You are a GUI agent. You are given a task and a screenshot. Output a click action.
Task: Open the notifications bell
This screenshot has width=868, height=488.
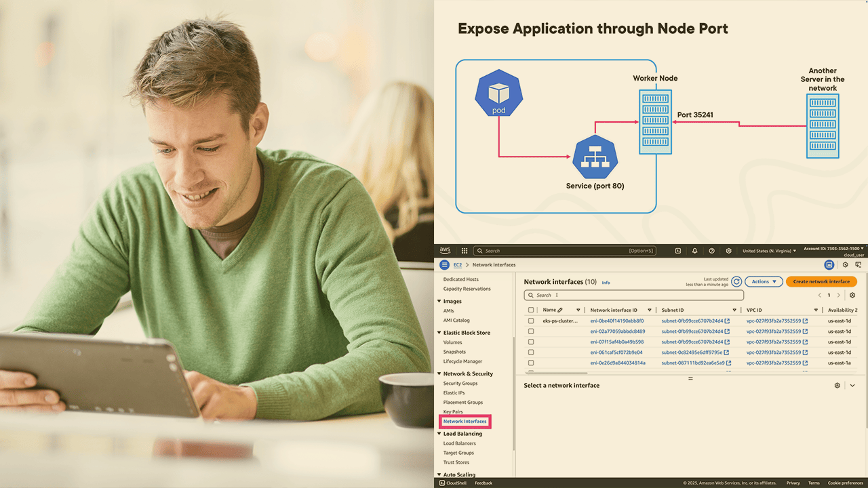pos(694,251)
